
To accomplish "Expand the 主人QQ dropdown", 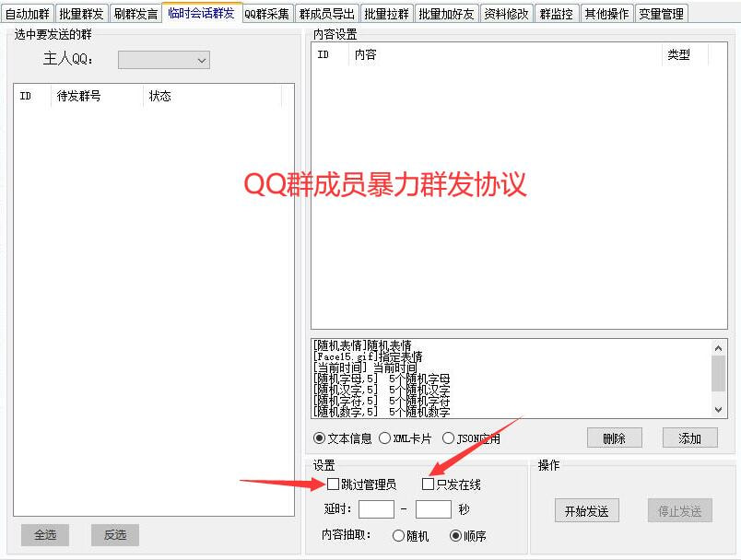I will click(163, 60).
